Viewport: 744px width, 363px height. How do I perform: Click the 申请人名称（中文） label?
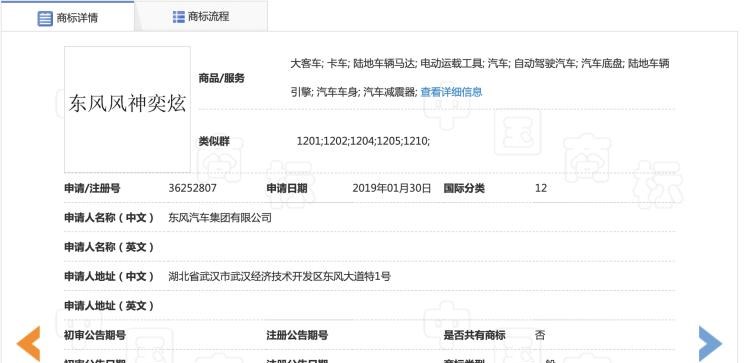pyautogui.click(x=109, y=218)
